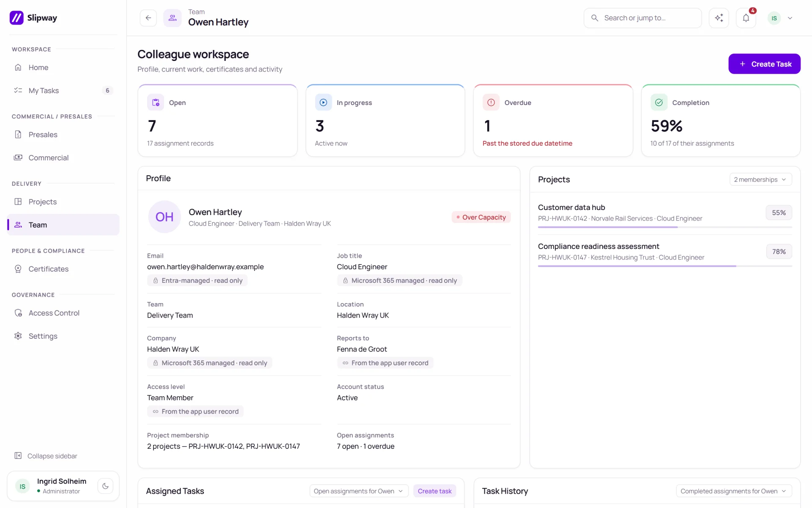Screen dimensions: 812x508
Task: Click the 78% progress badge
Action: (x=779, y=251)
